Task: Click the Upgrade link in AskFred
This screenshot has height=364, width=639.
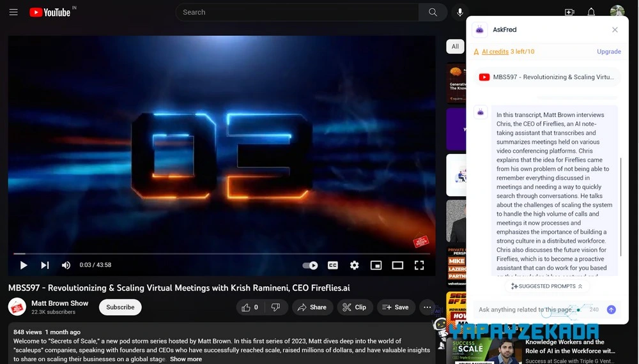Action: tap(609, 52)
